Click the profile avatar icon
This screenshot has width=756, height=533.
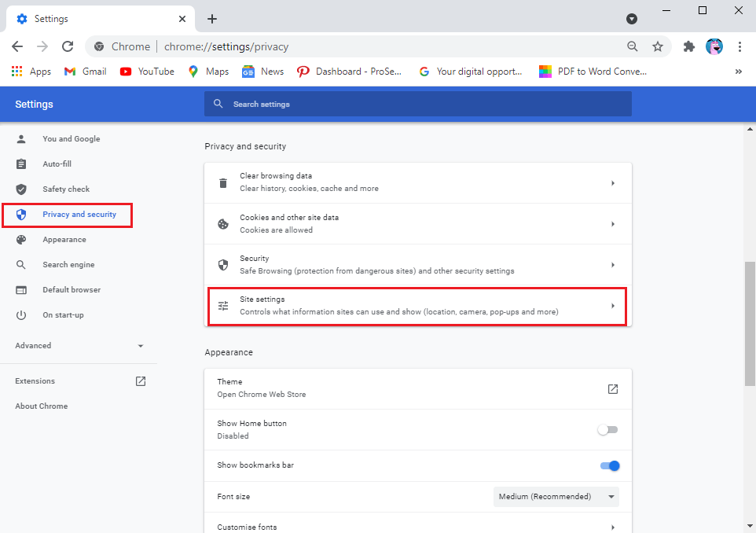click(x=714, y=46)
